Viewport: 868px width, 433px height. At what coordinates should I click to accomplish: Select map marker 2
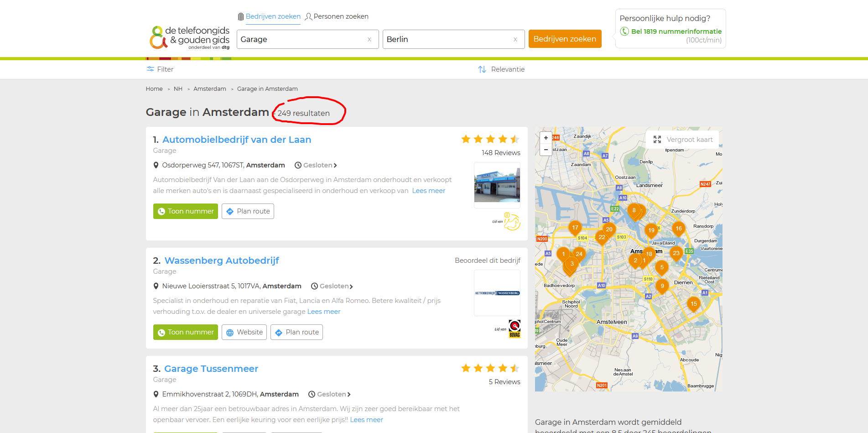[635, 261]
